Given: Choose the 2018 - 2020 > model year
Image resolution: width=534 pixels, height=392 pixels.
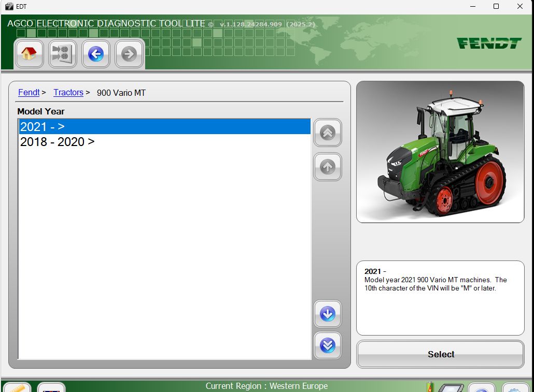Looking at the screenshot, I should point(164,141).
